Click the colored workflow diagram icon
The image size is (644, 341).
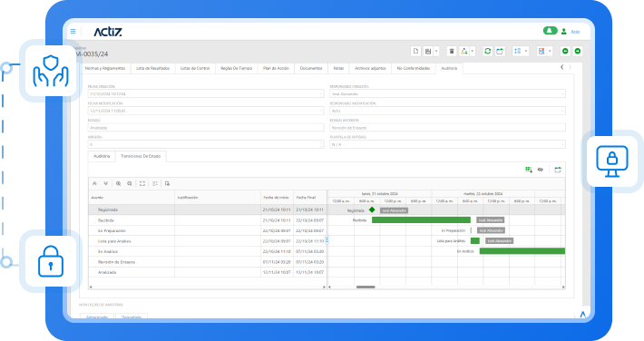coord(463,51)
